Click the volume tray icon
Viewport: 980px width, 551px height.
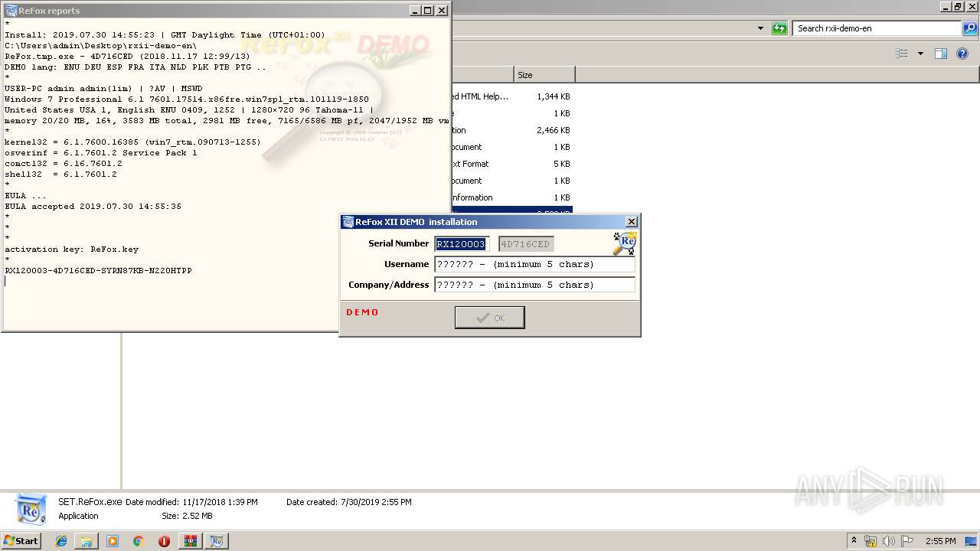pos(888,541)
